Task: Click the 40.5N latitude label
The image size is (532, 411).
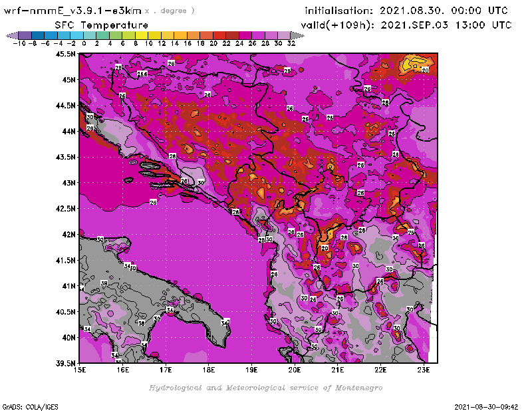Action: (x=65, y=312)
